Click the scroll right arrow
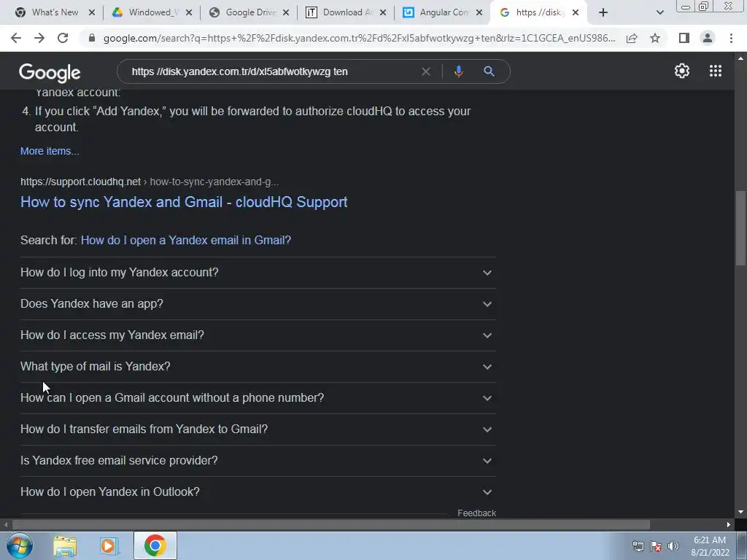This screenshot has height=560, width=747. [x=729, y=524]
